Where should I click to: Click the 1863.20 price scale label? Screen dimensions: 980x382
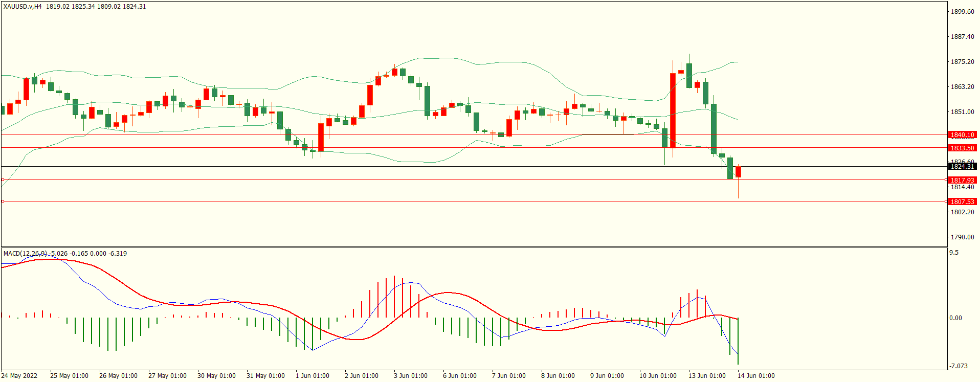pyautogui.click(x=962, y=87)
